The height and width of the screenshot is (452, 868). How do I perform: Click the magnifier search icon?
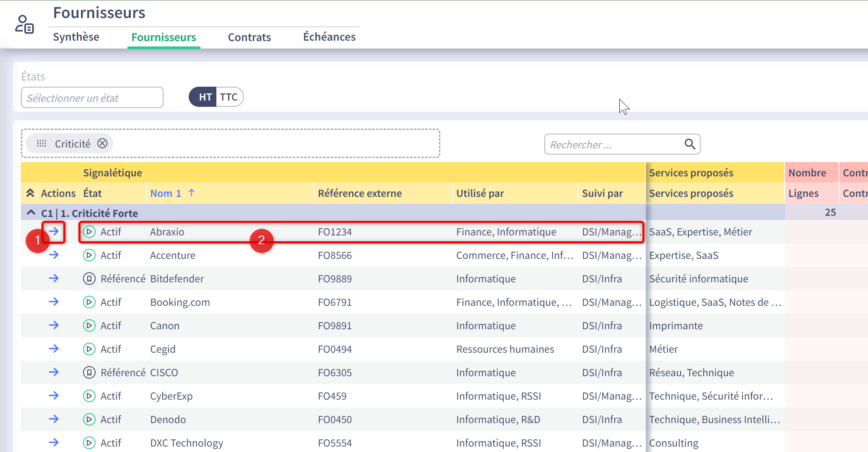click(690, 144)
